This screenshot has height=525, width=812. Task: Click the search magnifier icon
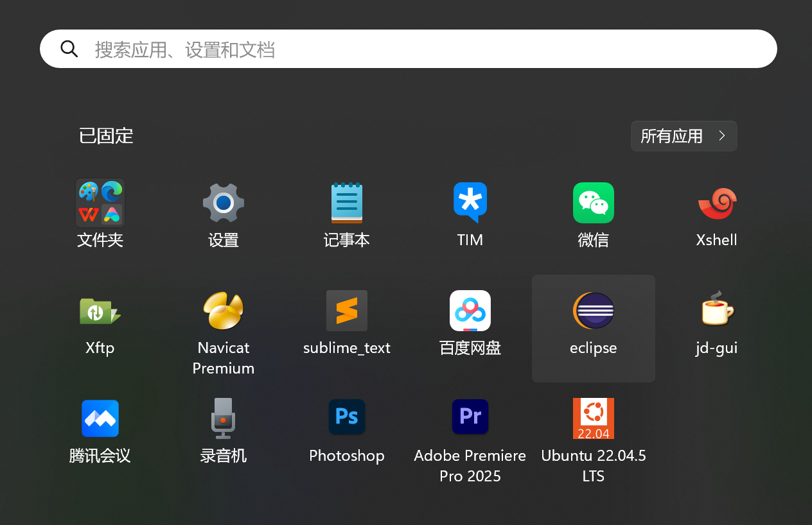69,49
